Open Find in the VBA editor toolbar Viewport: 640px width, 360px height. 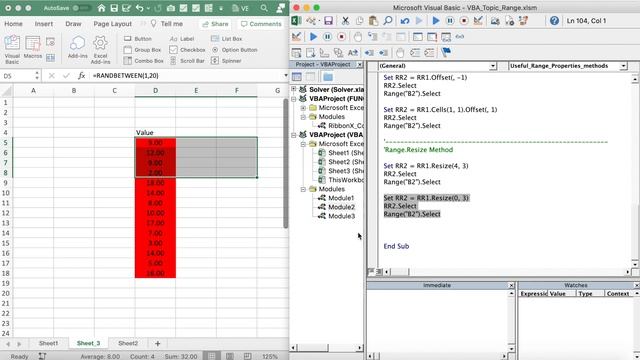coord(388,21)
